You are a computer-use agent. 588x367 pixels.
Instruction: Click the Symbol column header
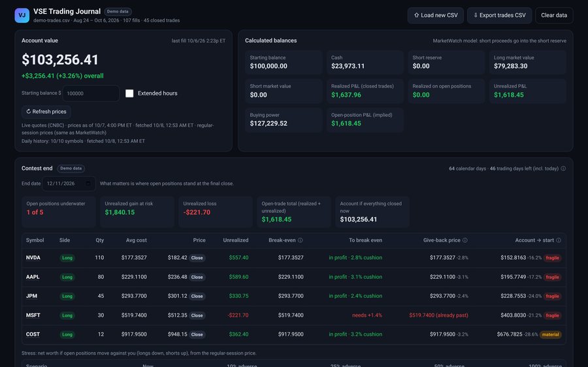pos(35,240)
